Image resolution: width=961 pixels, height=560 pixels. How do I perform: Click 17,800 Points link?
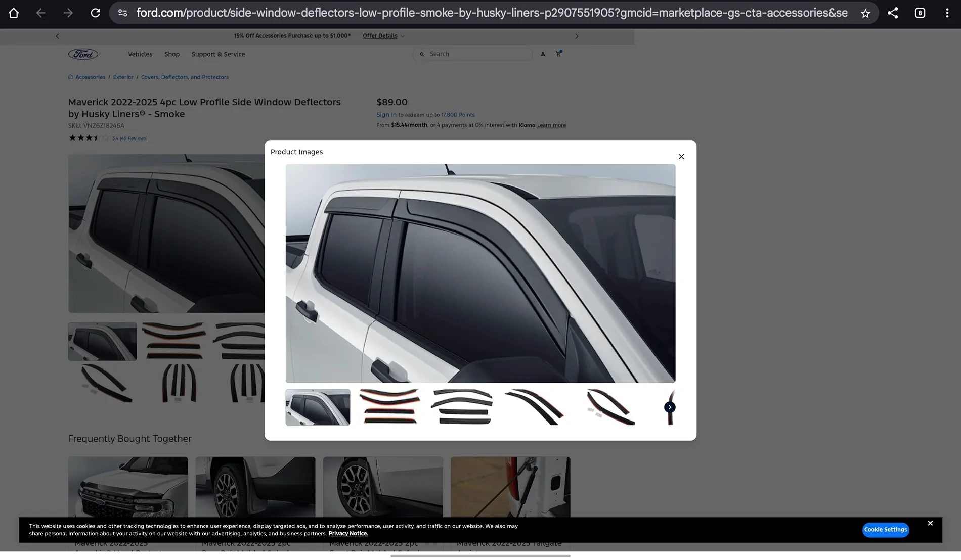point(458,115)
